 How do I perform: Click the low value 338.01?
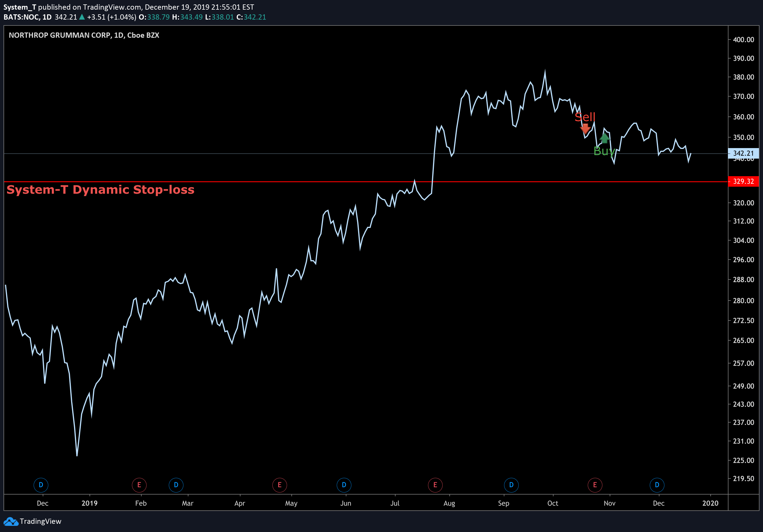pyautogui.click(x=223, y=17)
